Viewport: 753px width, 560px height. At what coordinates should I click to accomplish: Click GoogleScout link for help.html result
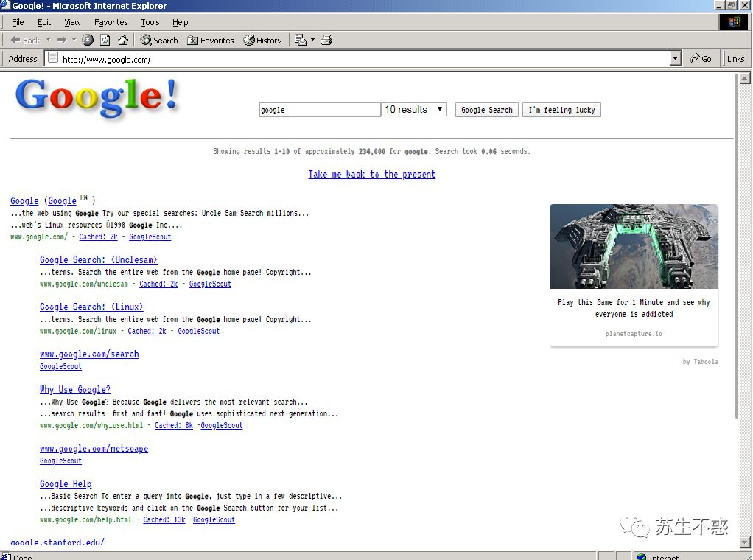point(214,519)
